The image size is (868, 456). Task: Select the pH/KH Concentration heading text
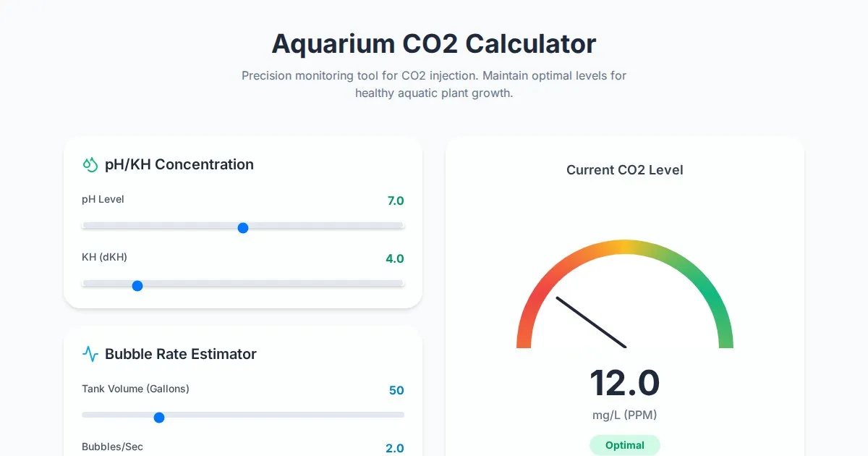(179, 164)
